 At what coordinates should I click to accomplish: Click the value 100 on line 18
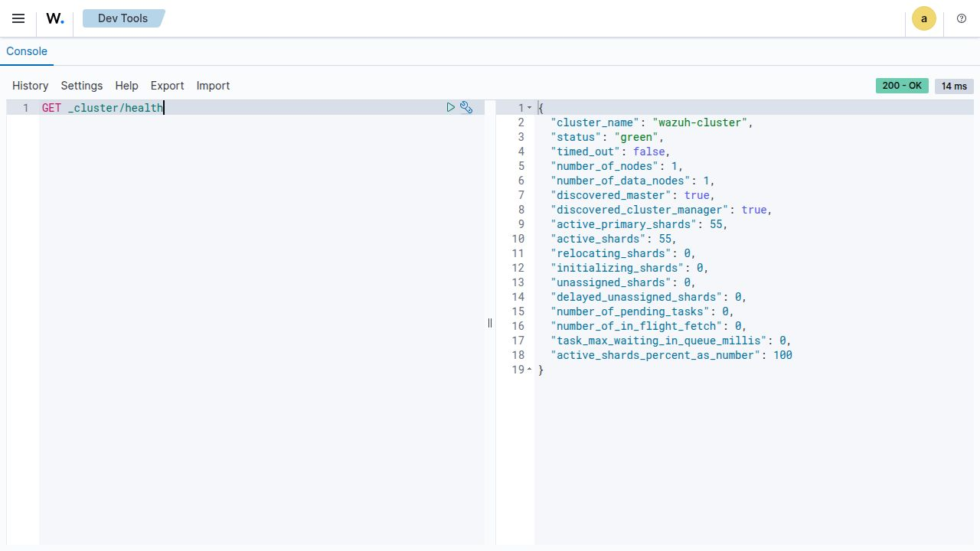[783, 355]
